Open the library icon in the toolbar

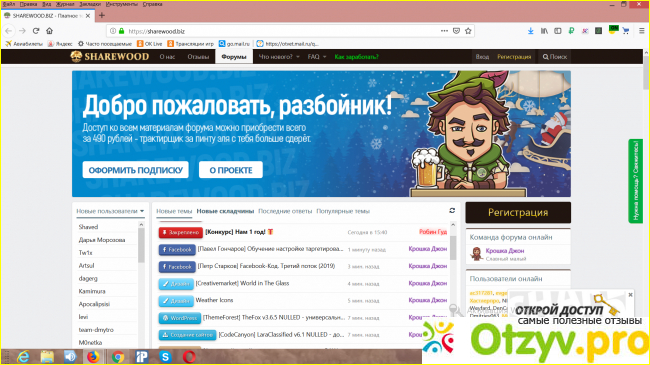544,31
